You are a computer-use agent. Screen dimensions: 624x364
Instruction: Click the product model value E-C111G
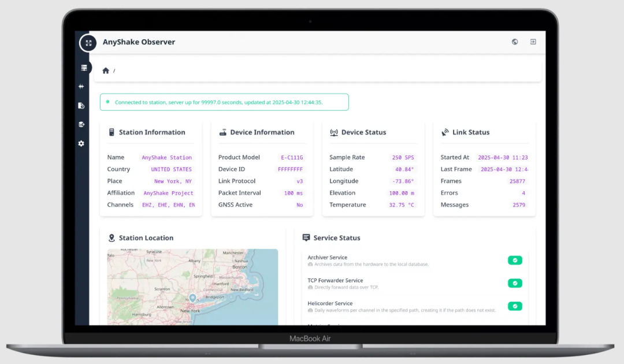pyautogui.click(x=292, y=158)
